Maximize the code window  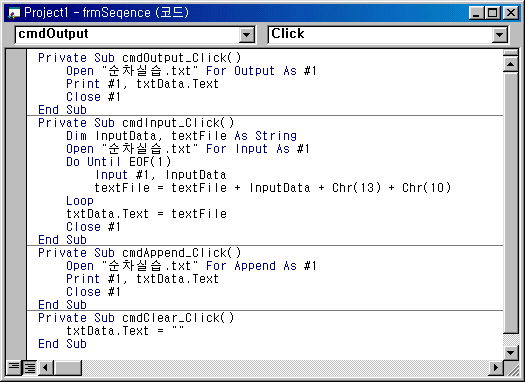tap(493, 13)
